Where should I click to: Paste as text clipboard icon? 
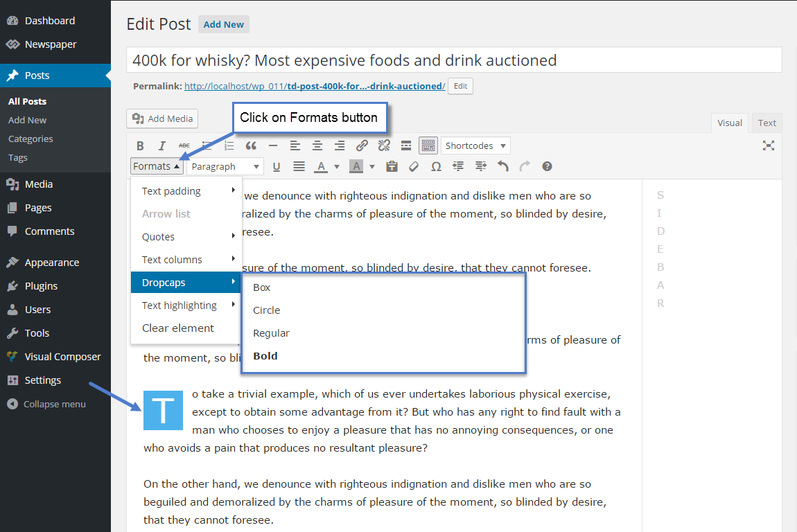(392, 167)
